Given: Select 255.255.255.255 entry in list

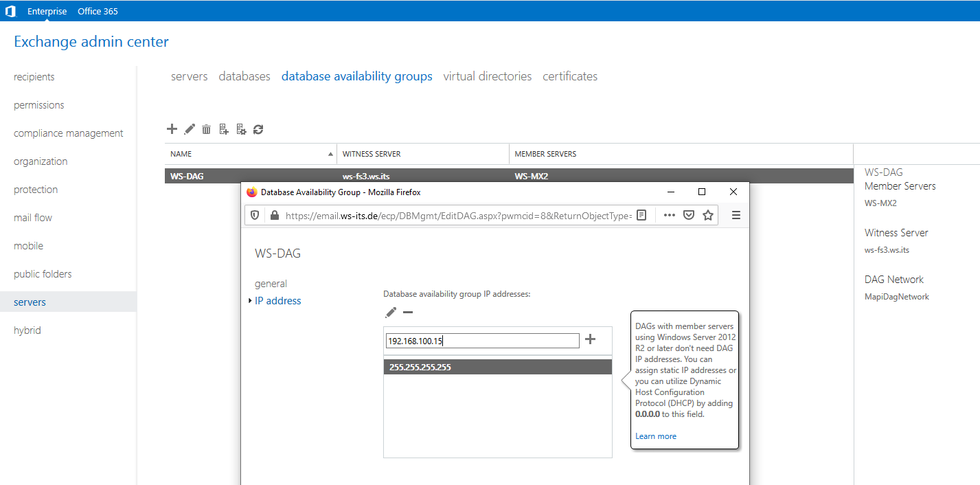Looking at the screenshot, I should [x=497, y=367].
